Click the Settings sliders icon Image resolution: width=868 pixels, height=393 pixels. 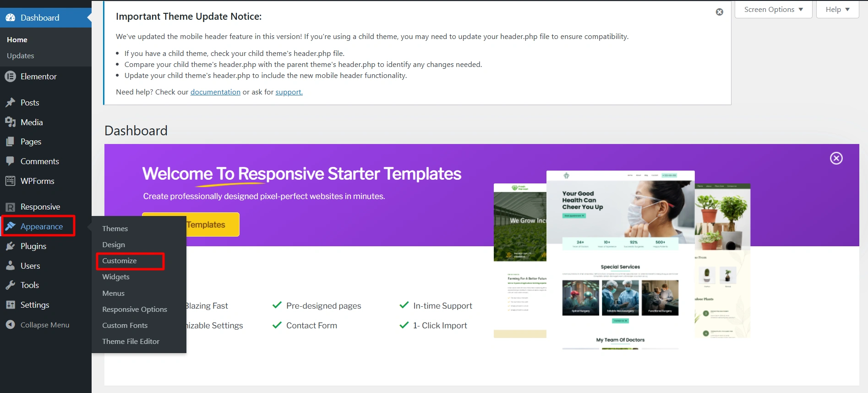10,305
